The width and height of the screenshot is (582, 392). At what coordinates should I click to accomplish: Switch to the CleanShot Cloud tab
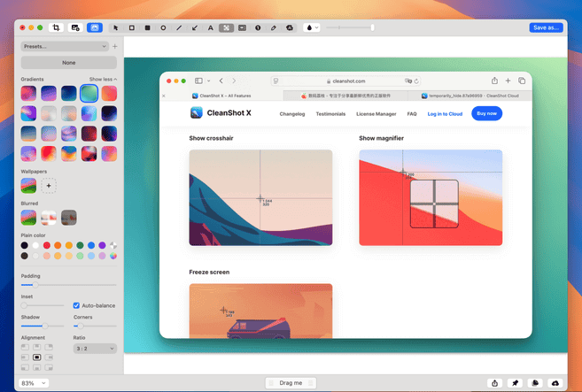tap(469, 96)
